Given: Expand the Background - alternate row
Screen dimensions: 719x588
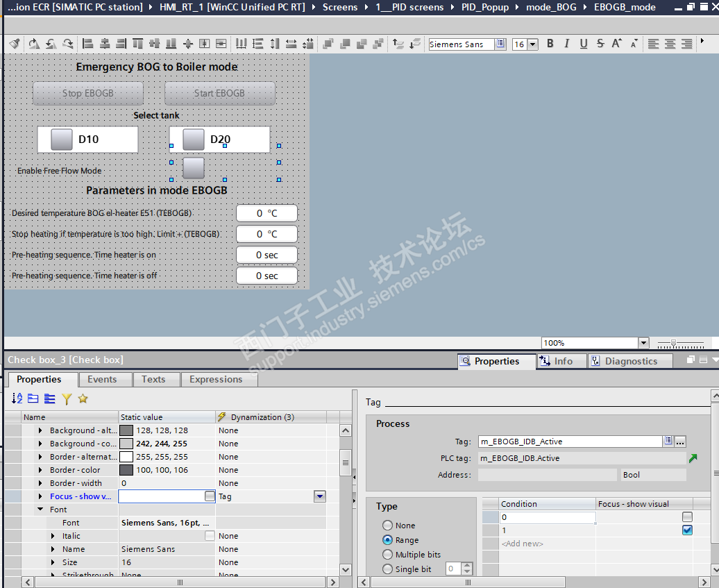Looking at the screenshot, I should [40, 430].
